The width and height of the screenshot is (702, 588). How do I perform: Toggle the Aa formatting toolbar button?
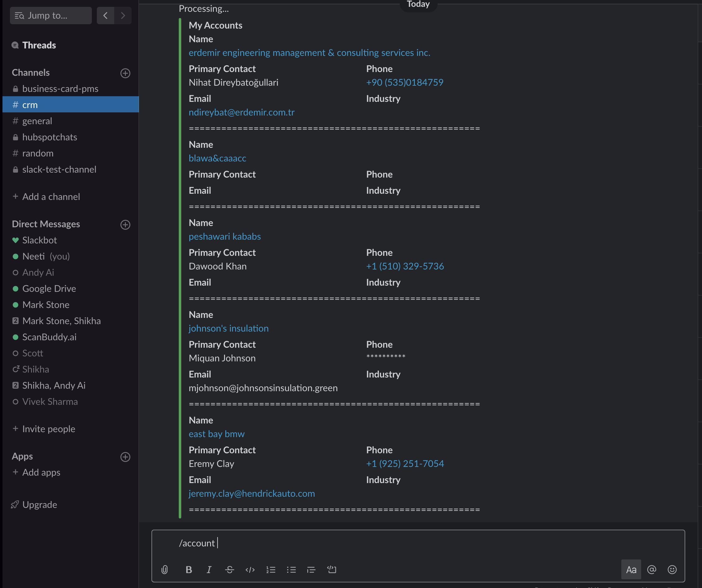(631, 570)
